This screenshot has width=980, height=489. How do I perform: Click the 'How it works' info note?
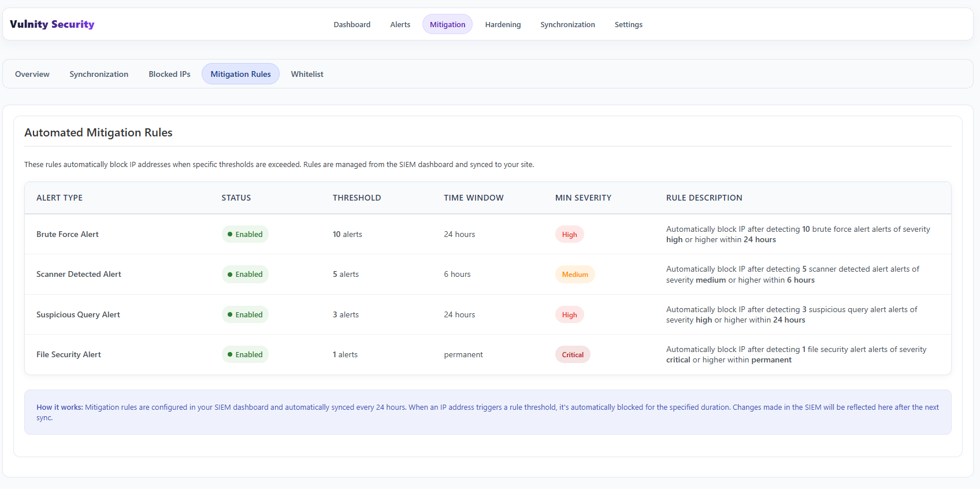tap(488, 412)
